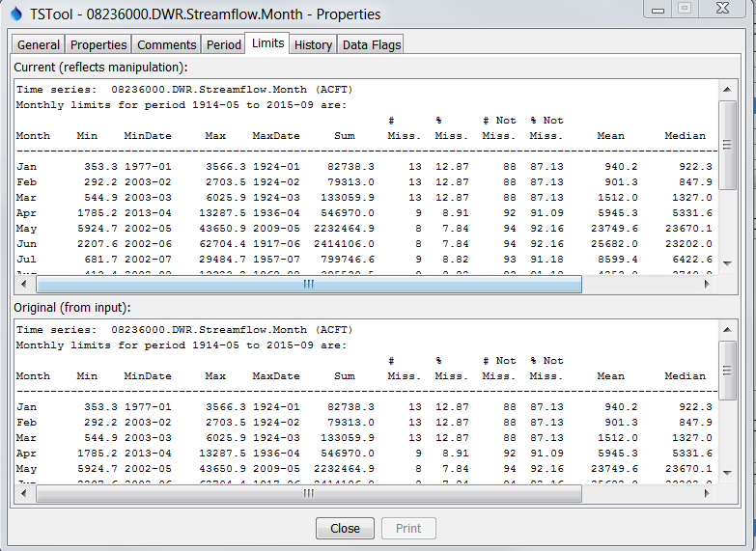Click the Close button
Image resolution: width=756 pixels, height=551 pixels.
[x=345, y=529]
